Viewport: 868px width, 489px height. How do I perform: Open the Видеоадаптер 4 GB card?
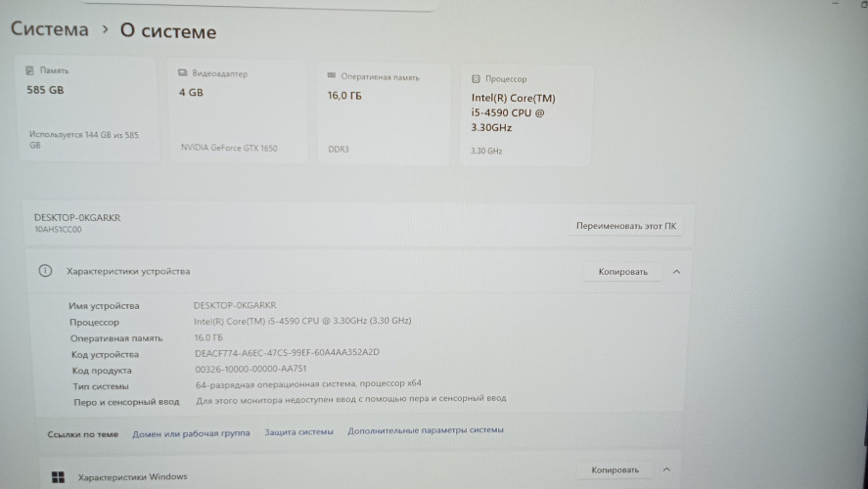click(x=238, y=111)
